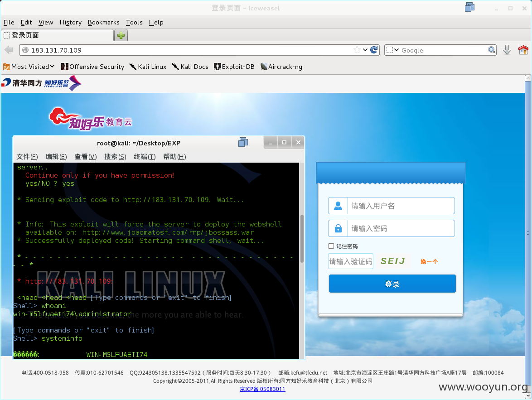This screenshot has height=400, width=532.
Task: Click the blue 登录 login button
Action: click(392, 284)
